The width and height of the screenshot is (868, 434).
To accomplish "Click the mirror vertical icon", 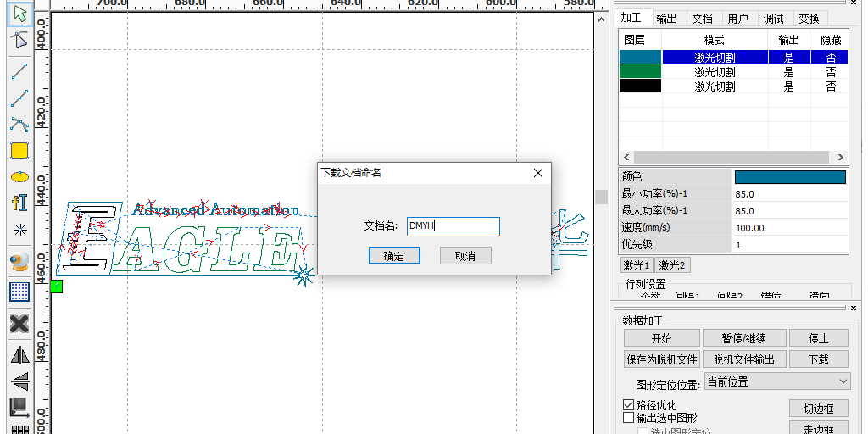I will pyautogui.click(x=20, y=381).
